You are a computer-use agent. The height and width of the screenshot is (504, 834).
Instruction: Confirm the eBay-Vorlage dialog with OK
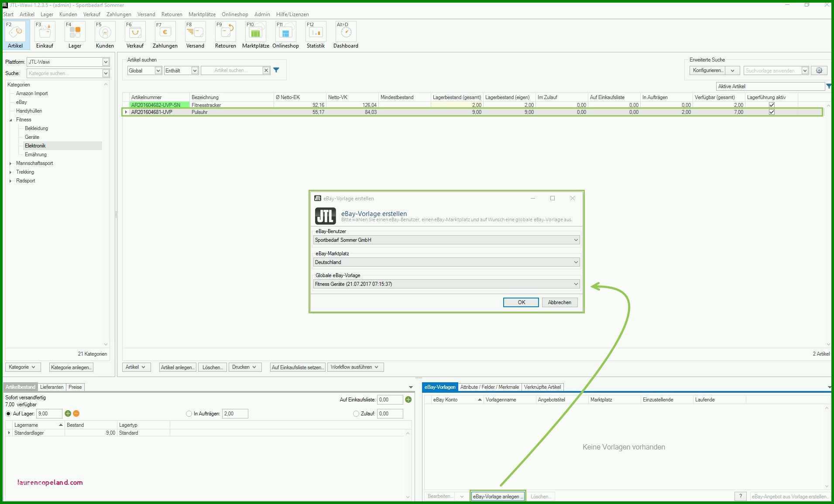point(521,302)
